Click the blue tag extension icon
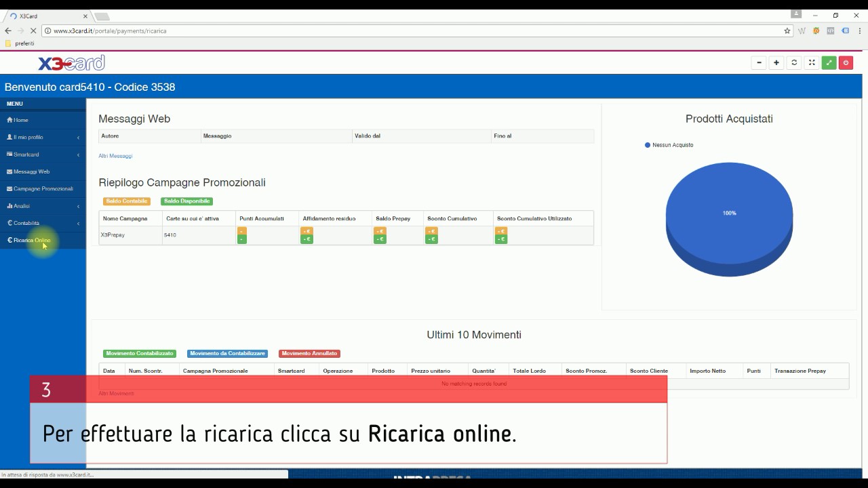Image resolution: width=868 pixels, height=488 pixels. point(846,30)
